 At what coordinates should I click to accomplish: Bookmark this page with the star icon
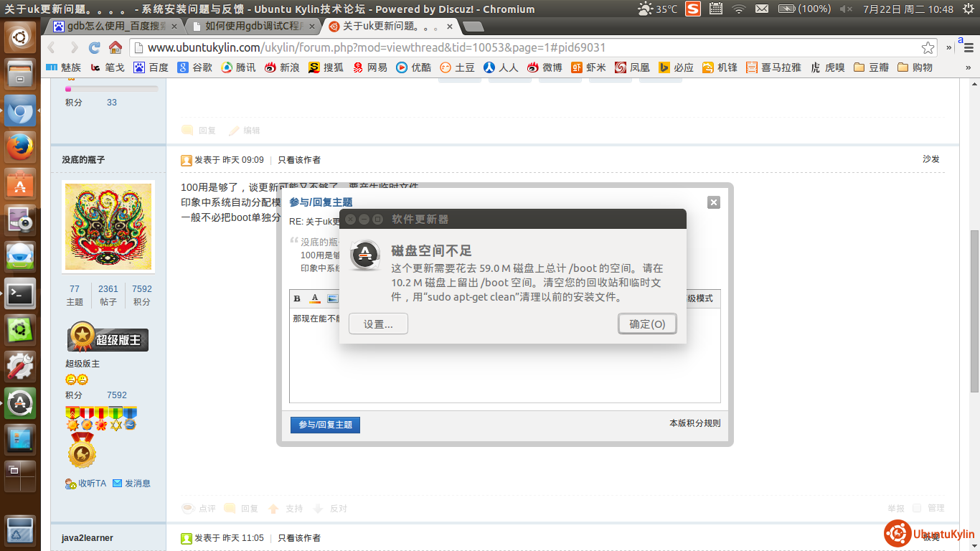(928, 48)
